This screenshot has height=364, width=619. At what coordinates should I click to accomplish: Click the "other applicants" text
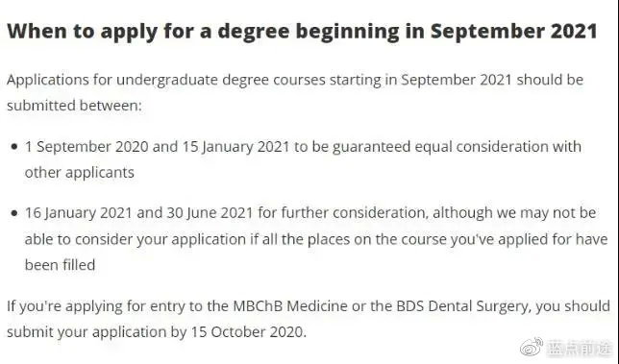pos(80,173)
